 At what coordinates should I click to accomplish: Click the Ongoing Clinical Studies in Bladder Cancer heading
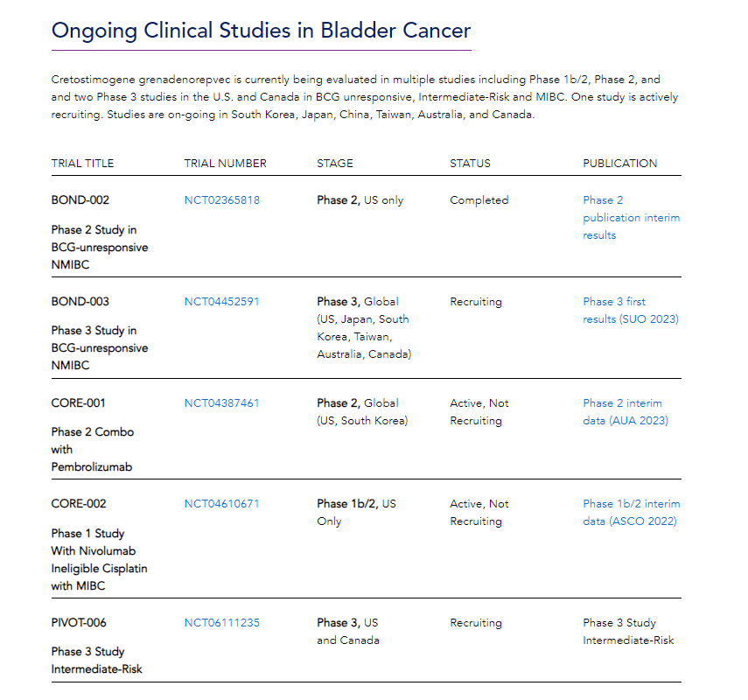[x=261, y=31]
